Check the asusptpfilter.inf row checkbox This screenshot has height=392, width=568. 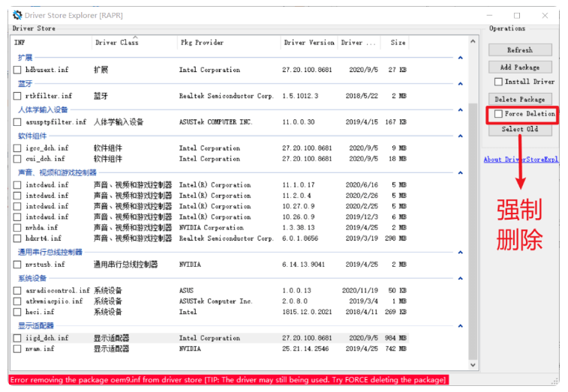(17, 122)
